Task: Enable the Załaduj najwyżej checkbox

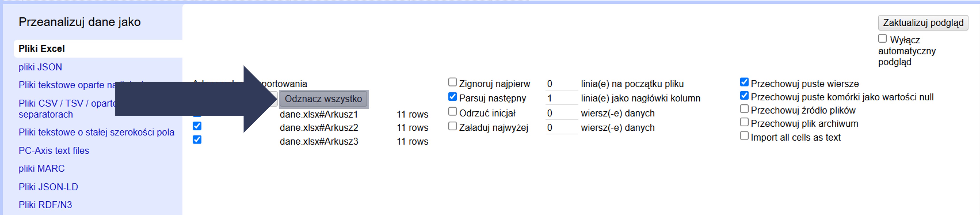Action: (x=452, y=126)
